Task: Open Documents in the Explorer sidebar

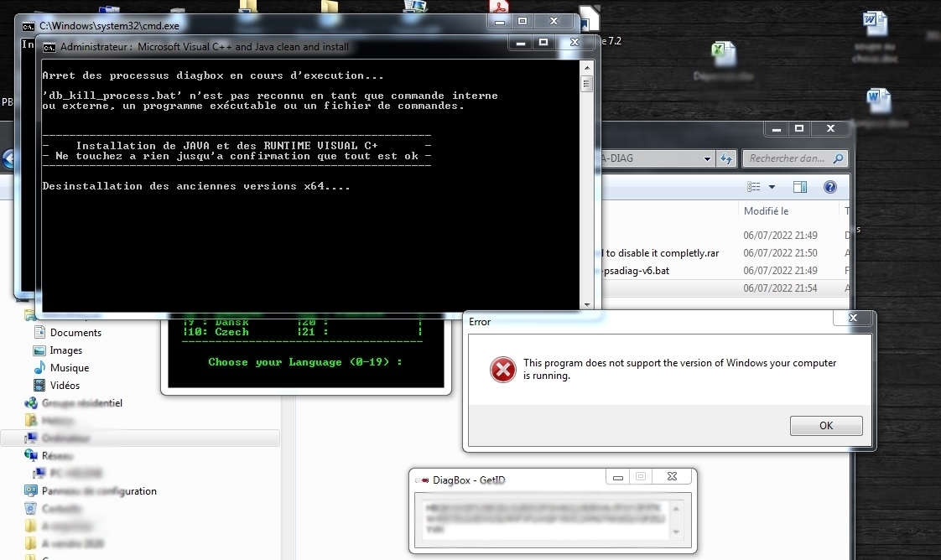Action: [x=75, y=333]
